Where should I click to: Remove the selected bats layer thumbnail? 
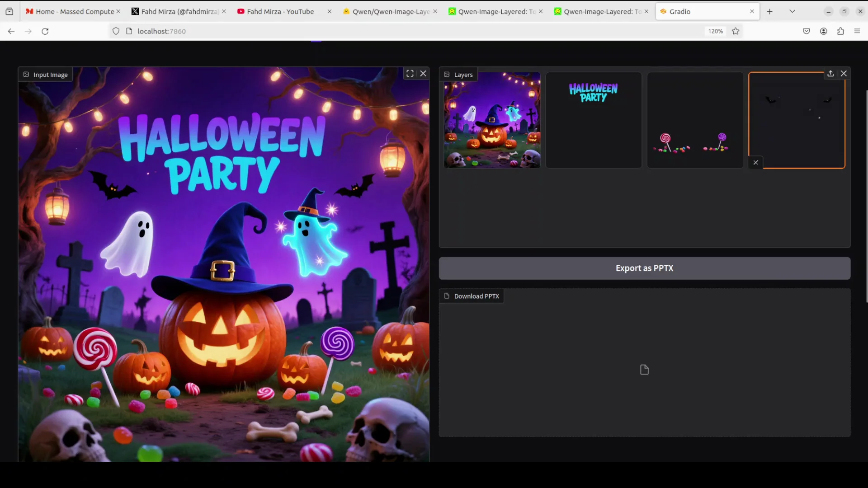755,163
